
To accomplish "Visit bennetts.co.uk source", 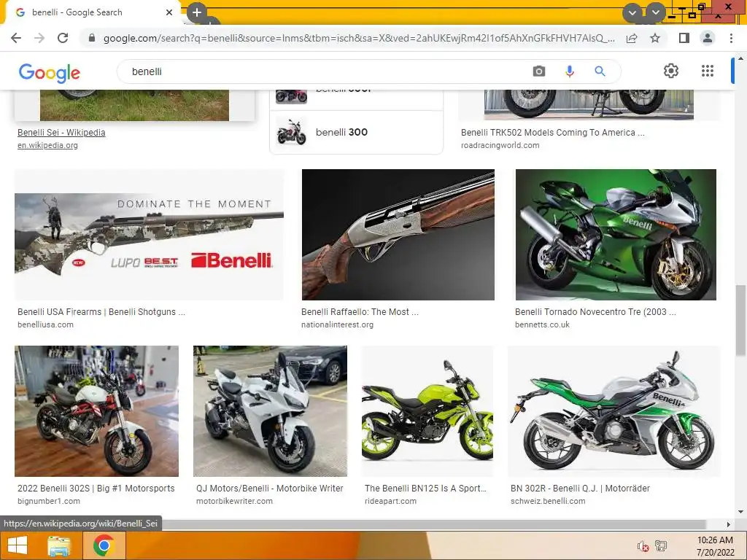I will [x=542, y=324].
